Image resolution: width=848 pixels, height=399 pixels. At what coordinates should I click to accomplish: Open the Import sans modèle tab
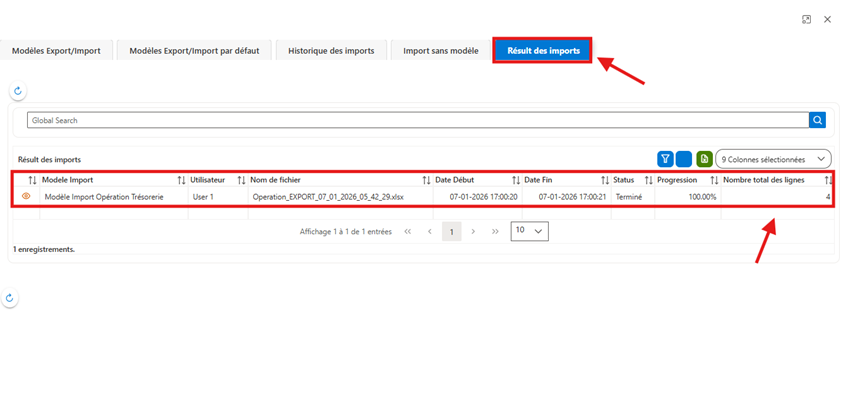pos(441,51)
